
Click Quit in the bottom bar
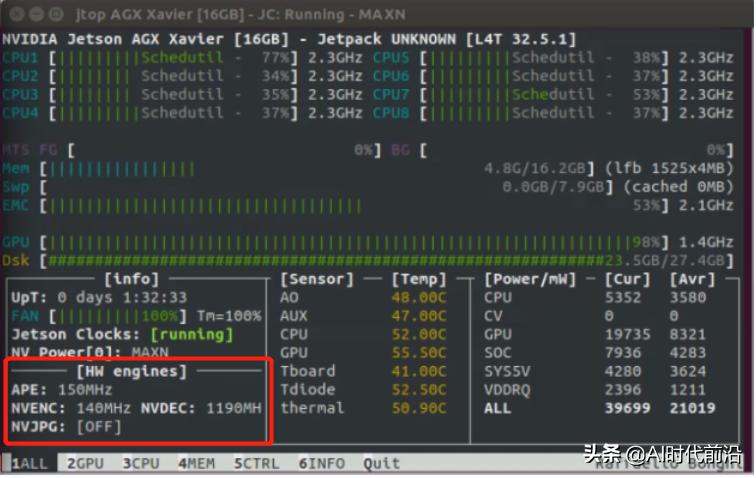(x=381, y=464)
